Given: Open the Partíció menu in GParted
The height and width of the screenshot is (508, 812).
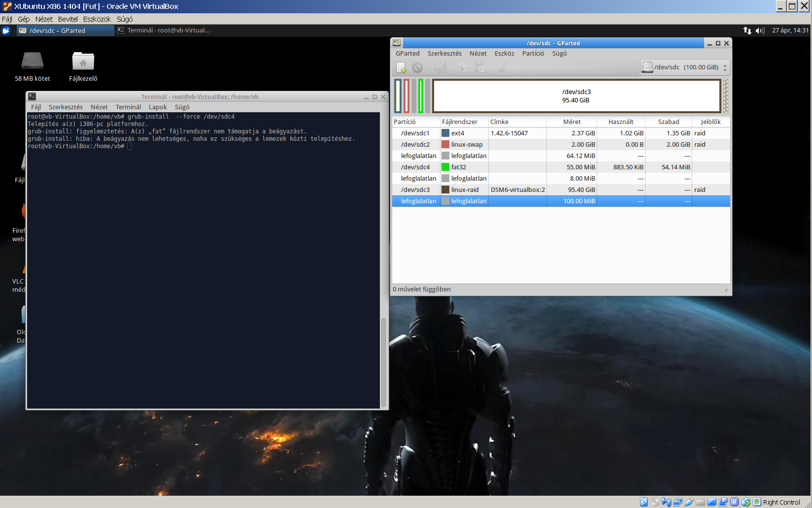Looking at the screenshot, I should pyautogui.click(x=533, y=54).
